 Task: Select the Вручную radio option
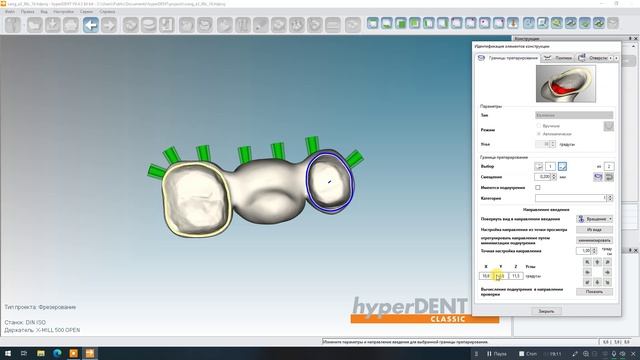(539, 126)
